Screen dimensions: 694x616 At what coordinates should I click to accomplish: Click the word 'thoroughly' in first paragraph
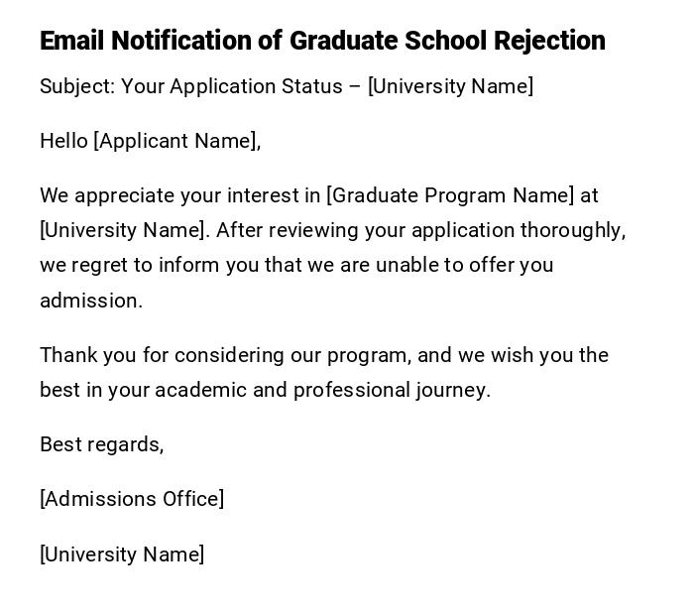point(575,230)
